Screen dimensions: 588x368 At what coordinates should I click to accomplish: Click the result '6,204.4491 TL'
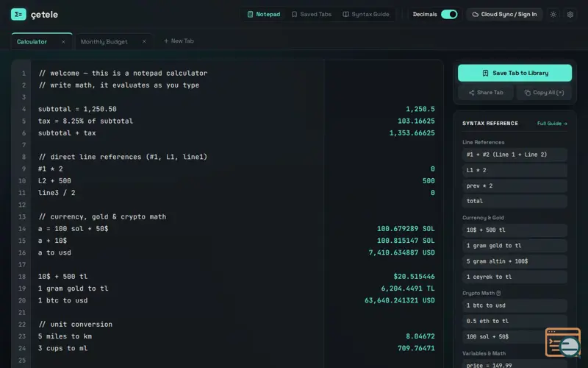[408, 289]
